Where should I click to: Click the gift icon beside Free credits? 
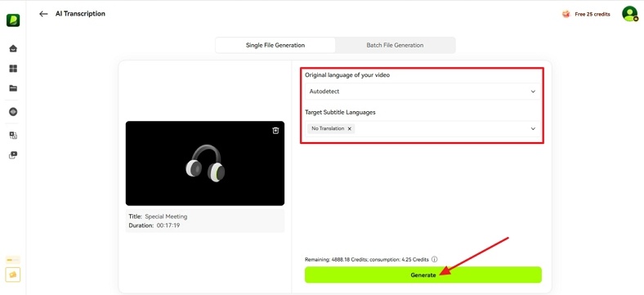click(x=566, y=15)
